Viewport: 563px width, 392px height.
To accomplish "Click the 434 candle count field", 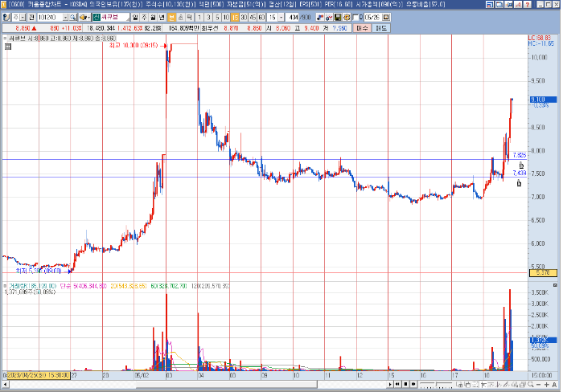I will click(x=292, y=17).
